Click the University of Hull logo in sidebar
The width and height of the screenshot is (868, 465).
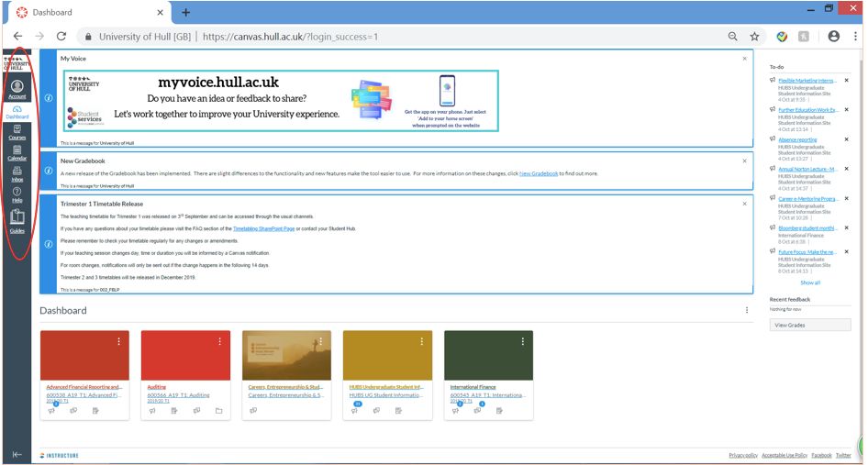pyautogui.click(x=17, y=63)
